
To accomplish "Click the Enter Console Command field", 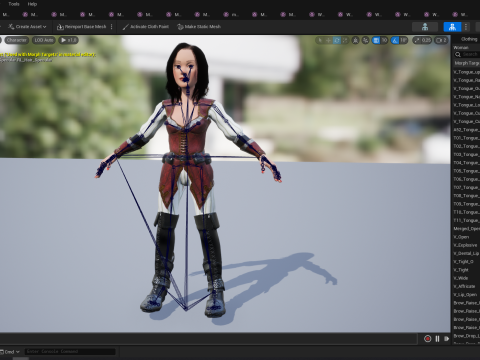I will coord(70,351).
